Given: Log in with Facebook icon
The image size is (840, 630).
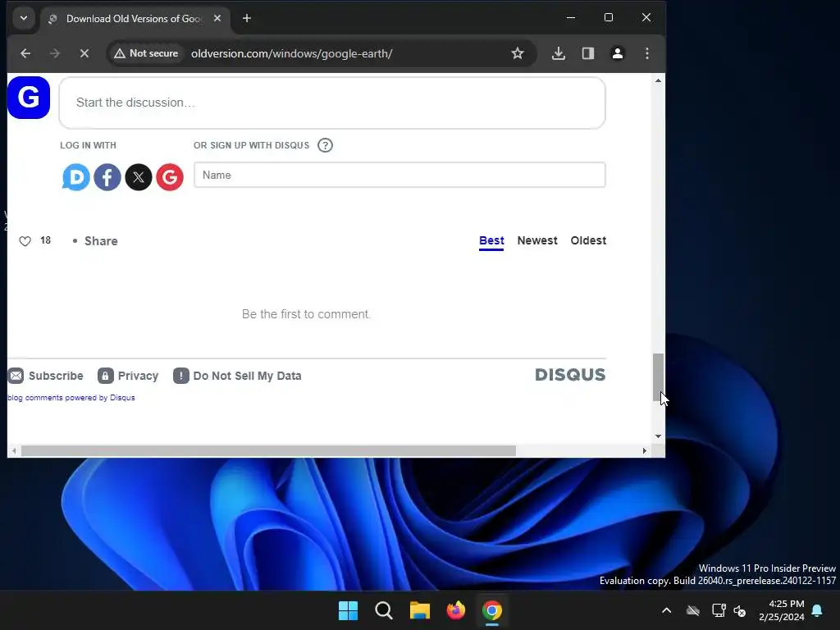Looking at the screenshot, I should (107, 177).
